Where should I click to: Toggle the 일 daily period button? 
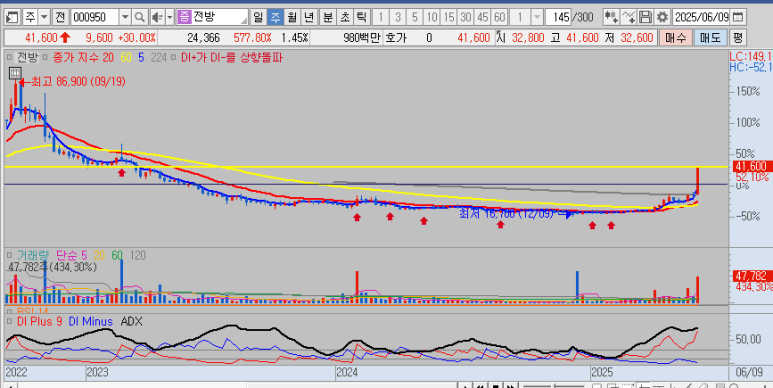point(258,18)
